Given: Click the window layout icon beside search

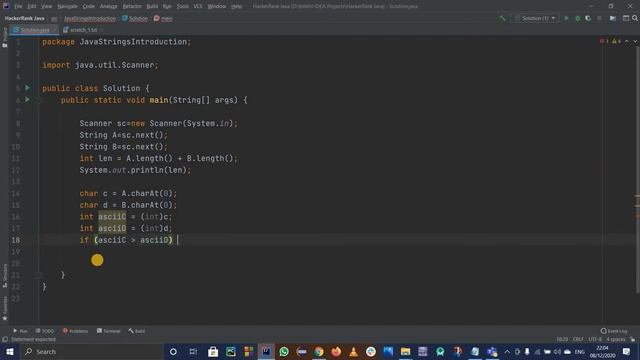Looking at the screenshot, I should point(625,18).
